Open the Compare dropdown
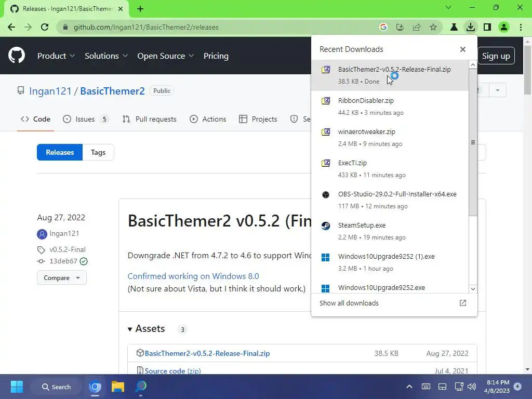 click(62, 278)
